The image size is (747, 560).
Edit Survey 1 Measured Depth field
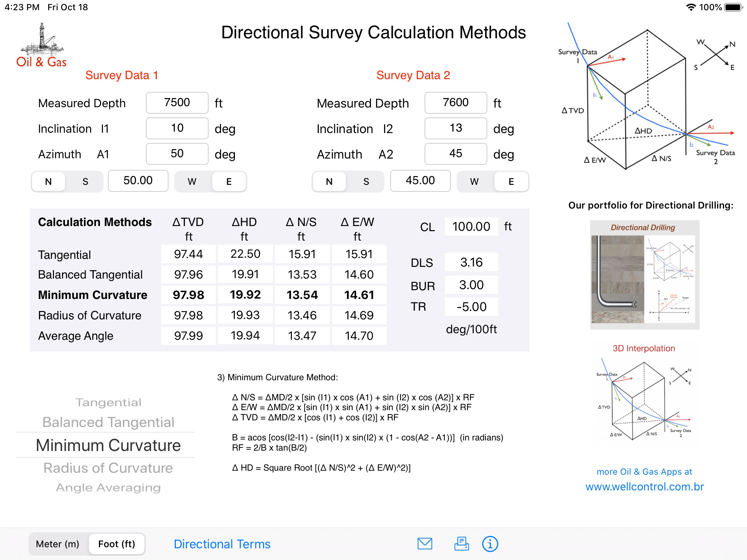177,103
